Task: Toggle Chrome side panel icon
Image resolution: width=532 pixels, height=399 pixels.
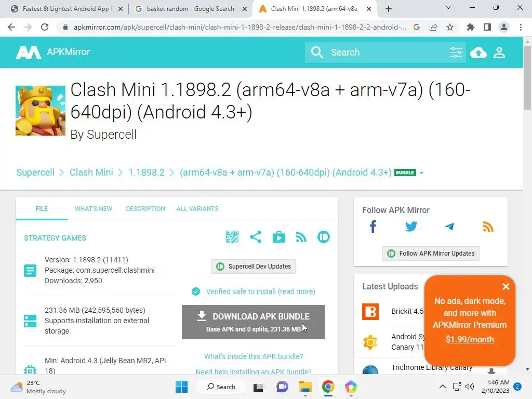Action: (487, 27)
